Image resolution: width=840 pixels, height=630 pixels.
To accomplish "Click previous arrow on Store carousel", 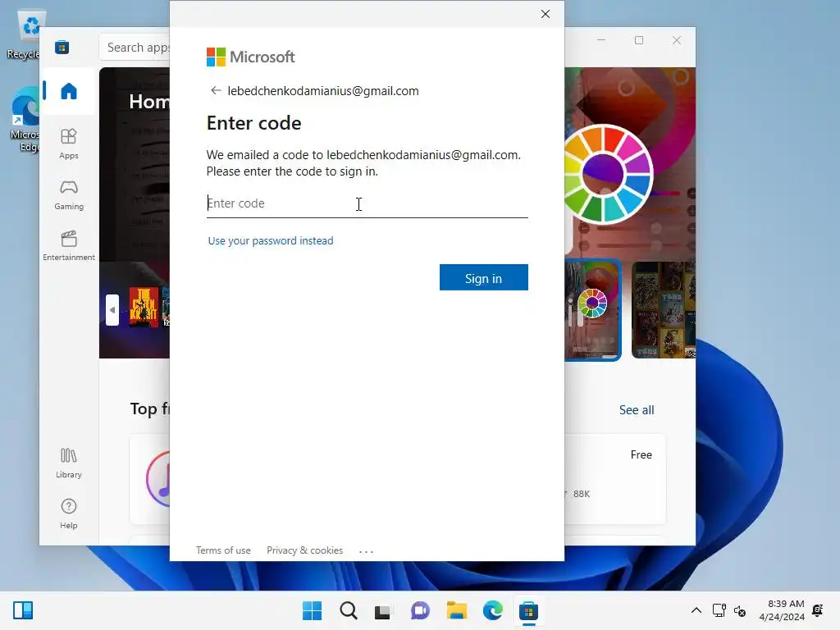I will [x=112, y=309].
